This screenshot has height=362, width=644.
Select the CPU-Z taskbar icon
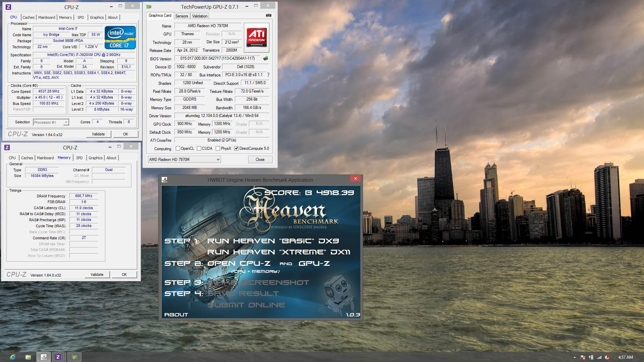tap(58, 357)
